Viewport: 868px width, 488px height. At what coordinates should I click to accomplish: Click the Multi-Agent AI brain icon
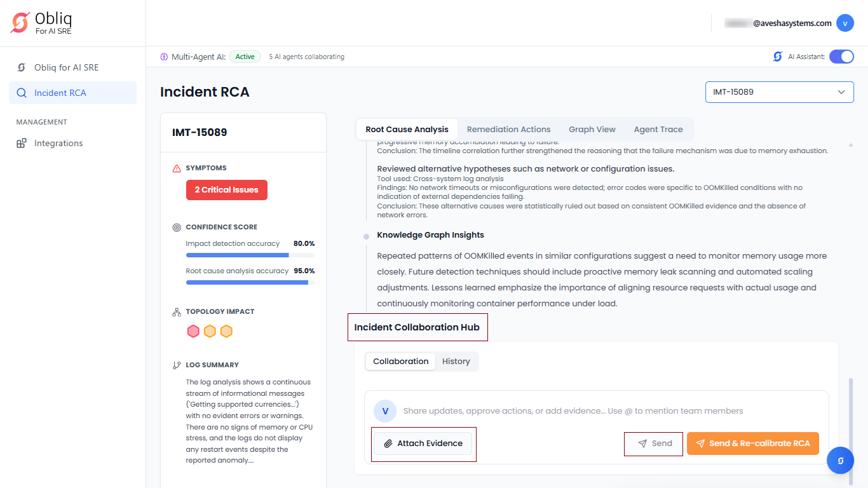(x=164, y=57)
